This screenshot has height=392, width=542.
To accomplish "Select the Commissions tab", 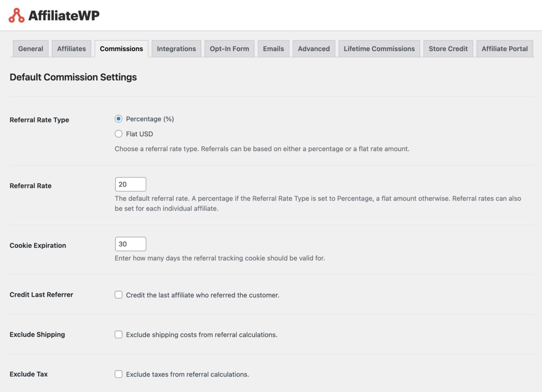I will click(x=121, y=49).
